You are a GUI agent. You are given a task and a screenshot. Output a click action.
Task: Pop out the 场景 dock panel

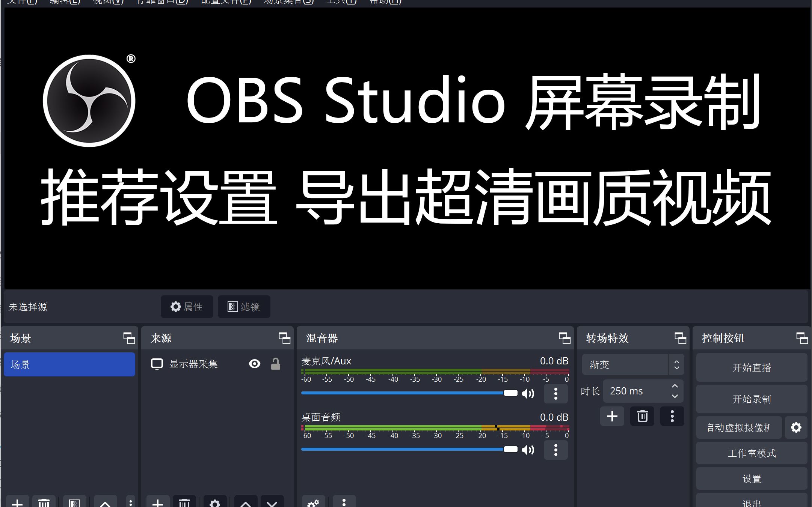[x=129, y=338]
